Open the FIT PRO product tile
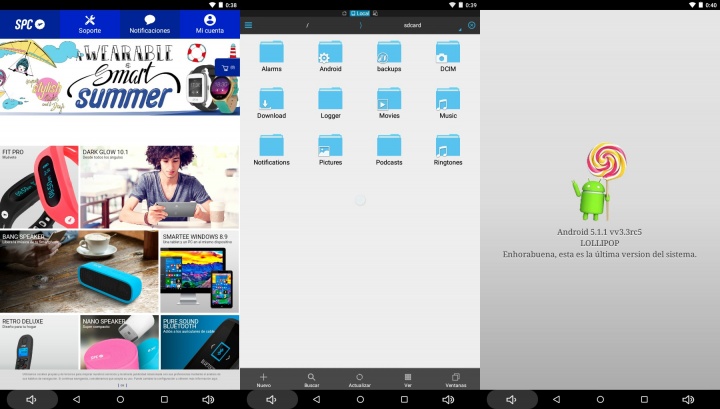The image size is (720, 409). pyautogui.click(x=39, y=187)
